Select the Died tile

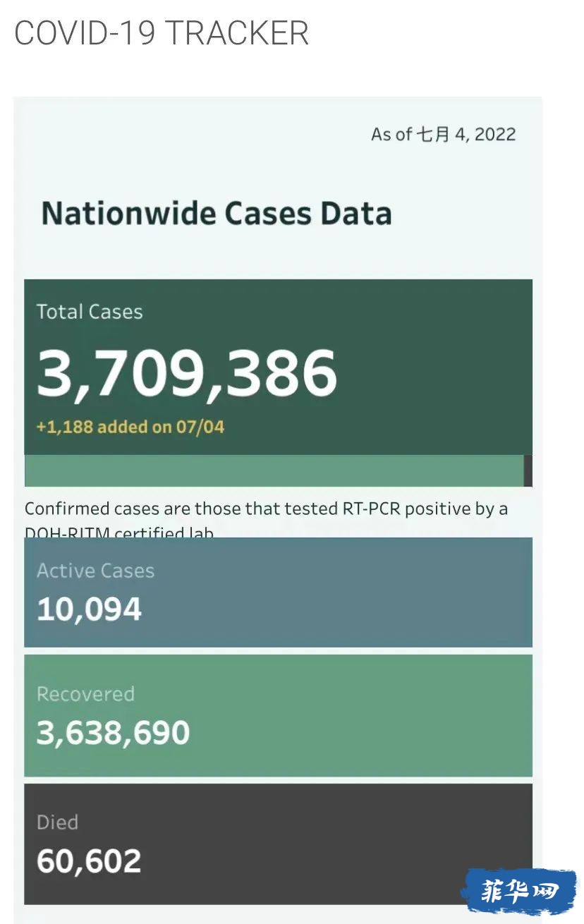[278, 844]
